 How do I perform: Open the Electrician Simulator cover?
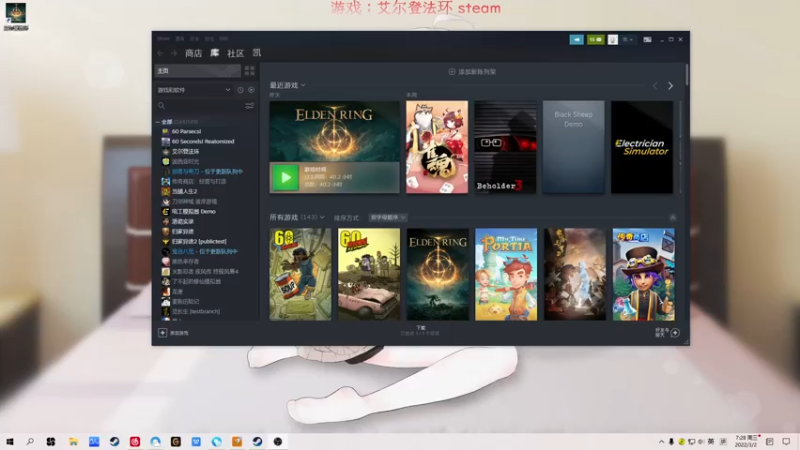642,147
